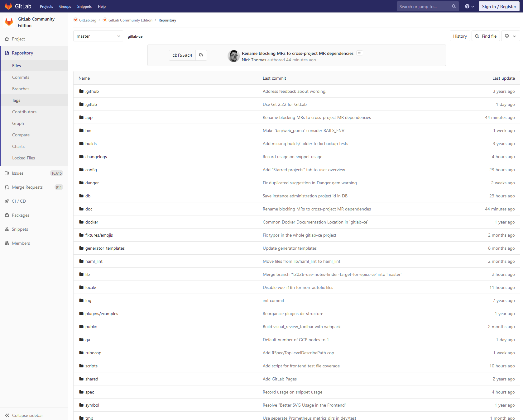This screenshot has width=523, height=420.
Task: Click the Repository icon in sidebar
Action: [x=7, y=53]
